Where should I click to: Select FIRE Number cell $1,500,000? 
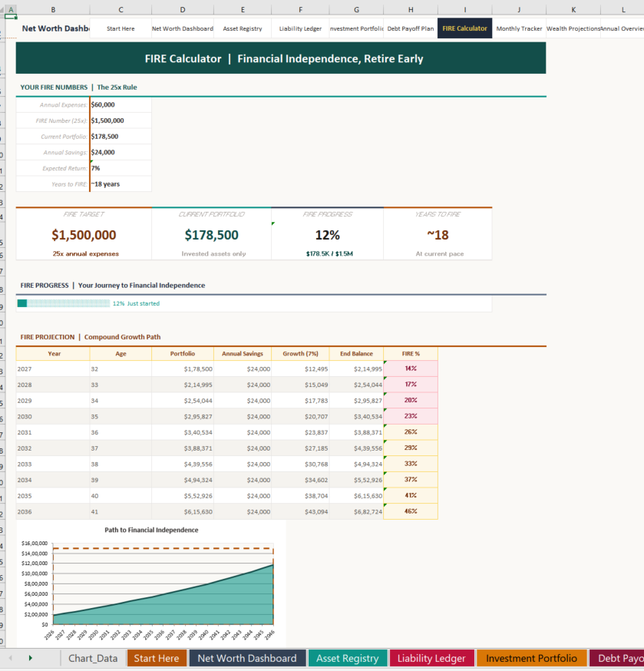tap(121, 121)
